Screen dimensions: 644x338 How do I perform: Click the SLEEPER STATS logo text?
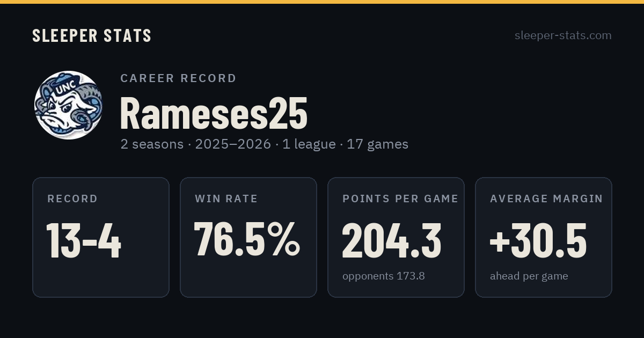[92, 36]
